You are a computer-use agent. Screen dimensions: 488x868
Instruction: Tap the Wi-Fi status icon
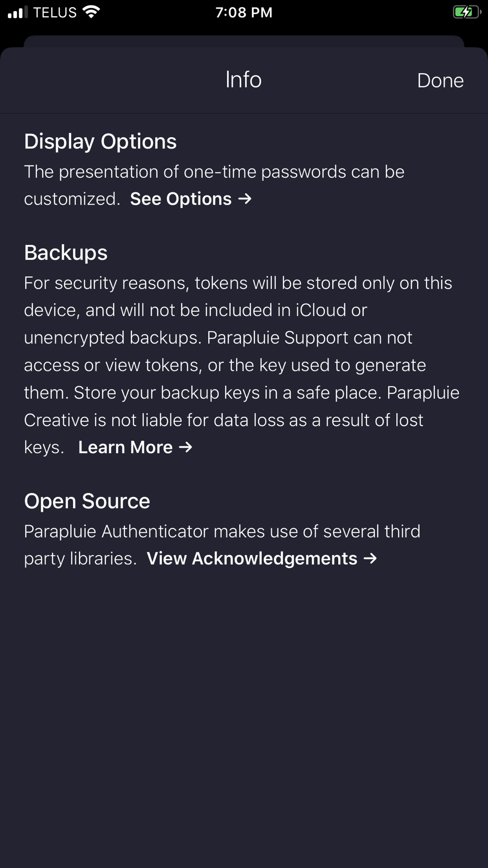coord(91,12)
